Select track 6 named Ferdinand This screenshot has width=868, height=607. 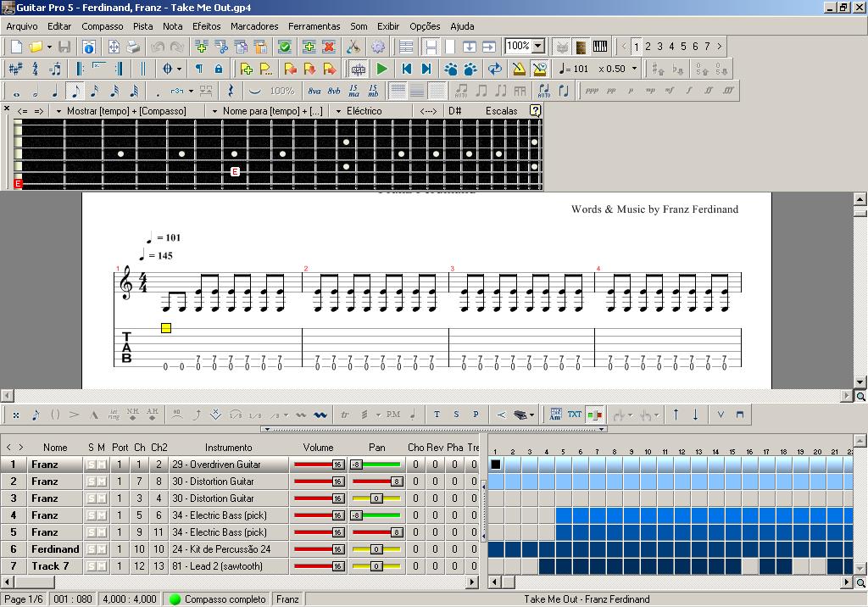tap(55, 549)
